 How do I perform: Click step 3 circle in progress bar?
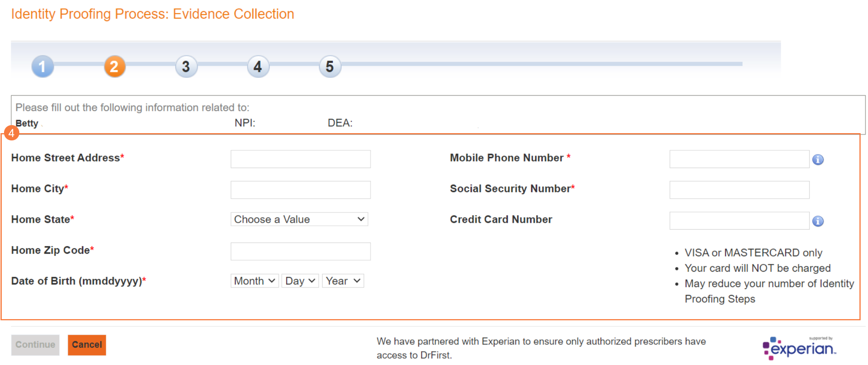186,67
